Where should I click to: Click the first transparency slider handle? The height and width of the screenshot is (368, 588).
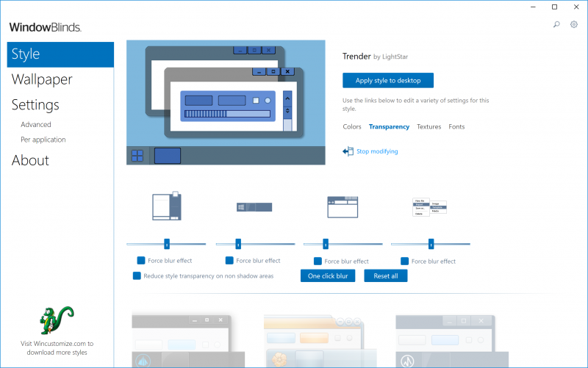[x=167, y=244]
